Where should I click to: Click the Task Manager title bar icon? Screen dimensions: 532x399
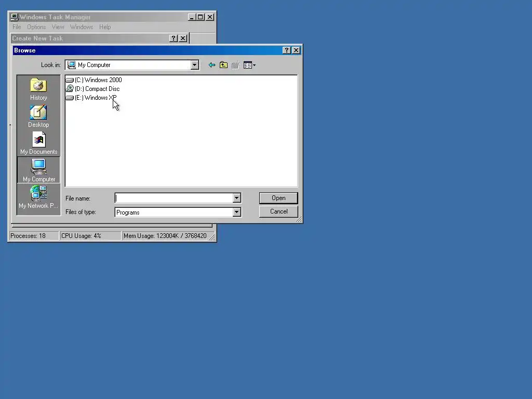(14, 17)
